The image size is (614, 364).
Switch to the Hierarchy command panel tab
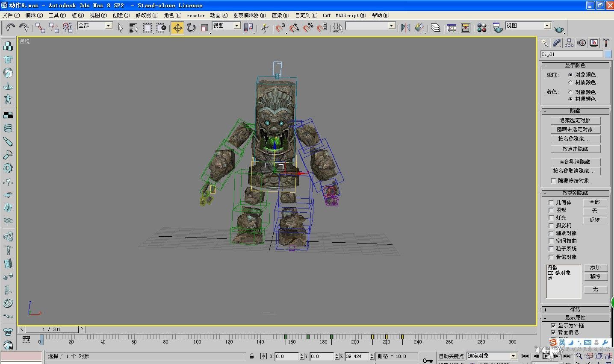(x=569, y=43)
